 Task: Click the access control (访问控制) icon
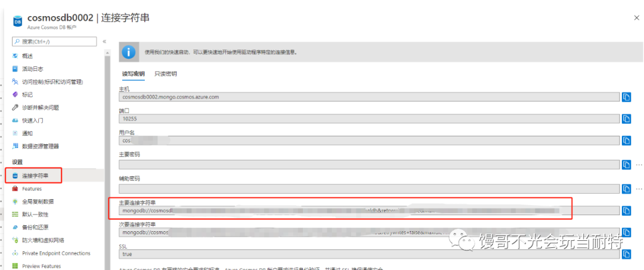click(16, 82)
